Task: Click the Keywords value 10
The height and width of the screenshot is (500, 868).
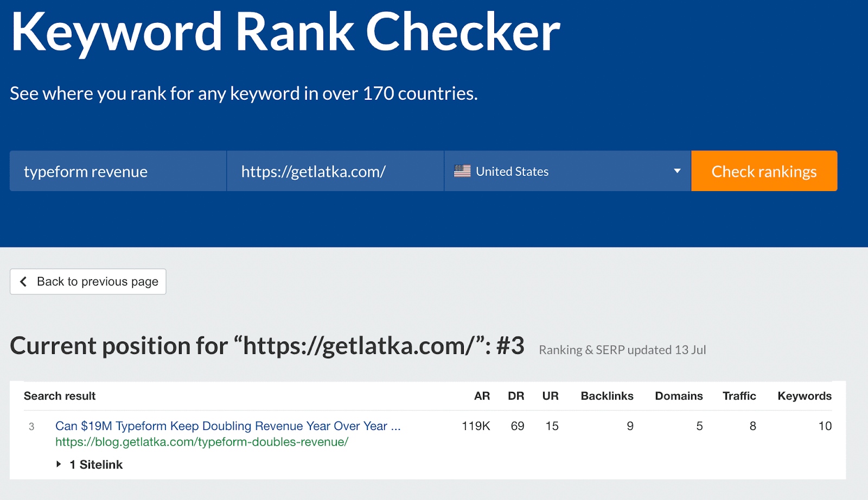Action: pyautogui.click(x=825, y=426)
